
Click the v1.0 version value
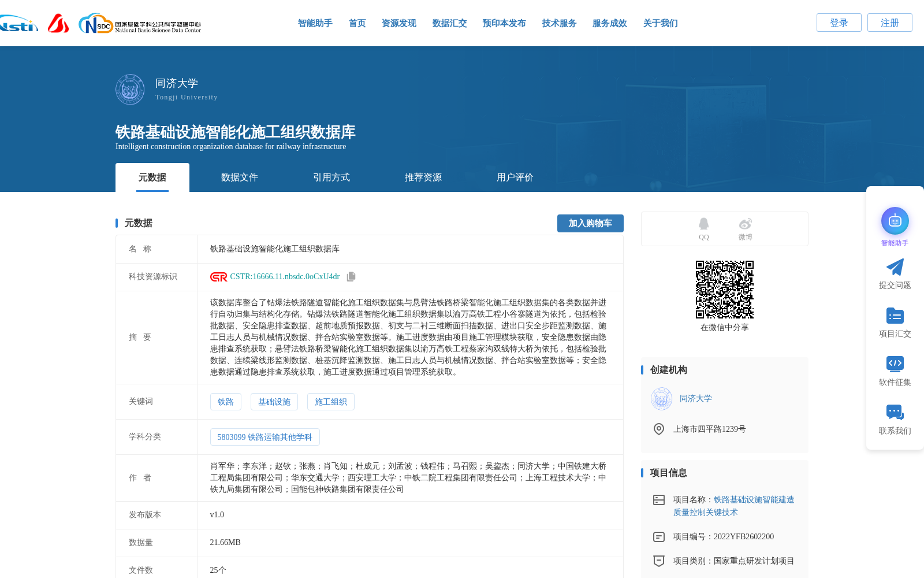(x=217, y=515)
